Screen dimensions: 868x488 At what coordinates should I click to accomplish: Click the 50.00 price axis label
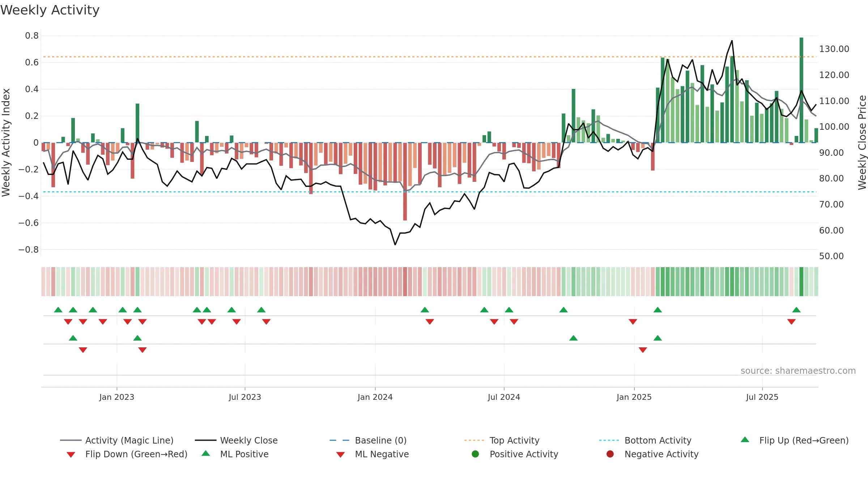[831, 256]
